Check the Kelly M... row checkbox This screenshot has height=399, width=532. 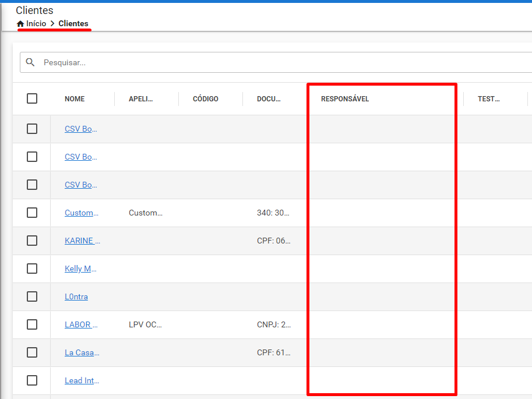32,269
